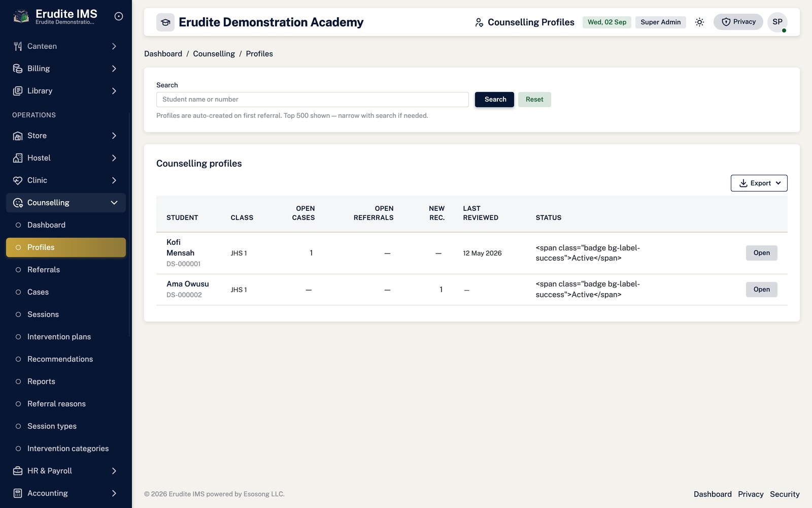The width and height of the screenshot is (812, 508).
Task: Expand the Accounting menu chevron
Action: [x=114, y=493]
